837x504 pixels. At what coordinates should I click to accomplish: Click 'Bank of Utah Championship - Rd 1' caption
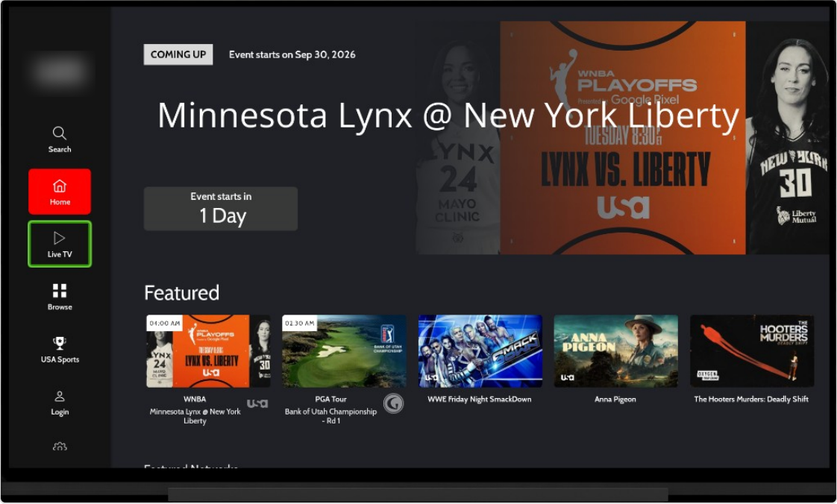[331, 416]
